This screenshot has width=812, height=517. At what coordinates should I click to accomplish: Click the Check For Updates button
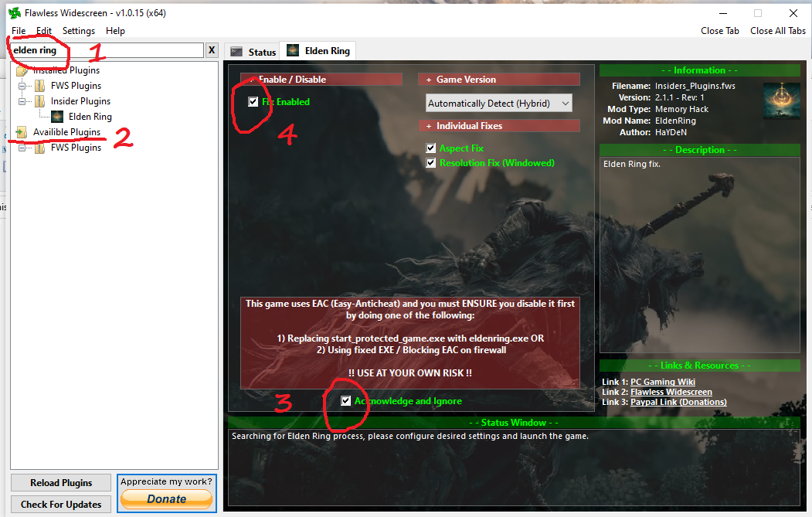[61, 504]
